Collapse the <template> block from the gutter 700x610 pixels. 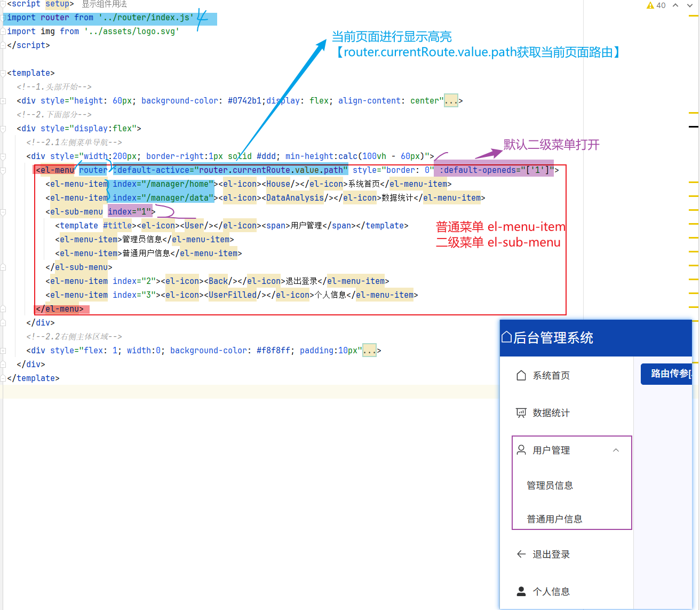3,73
